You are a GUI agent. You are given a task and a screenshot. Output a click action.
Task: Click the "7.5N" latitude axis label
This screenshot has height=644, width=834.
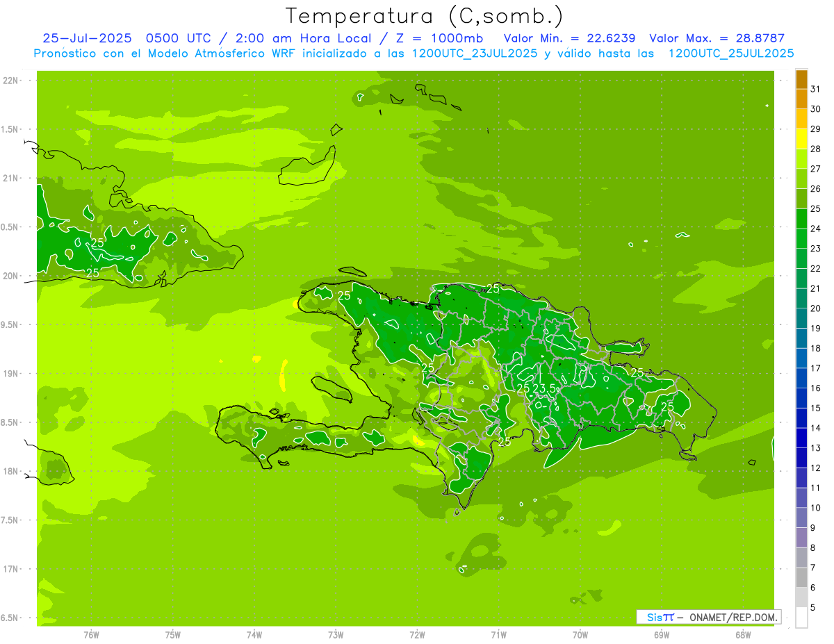pyautogui.click(x=10, y=520)
